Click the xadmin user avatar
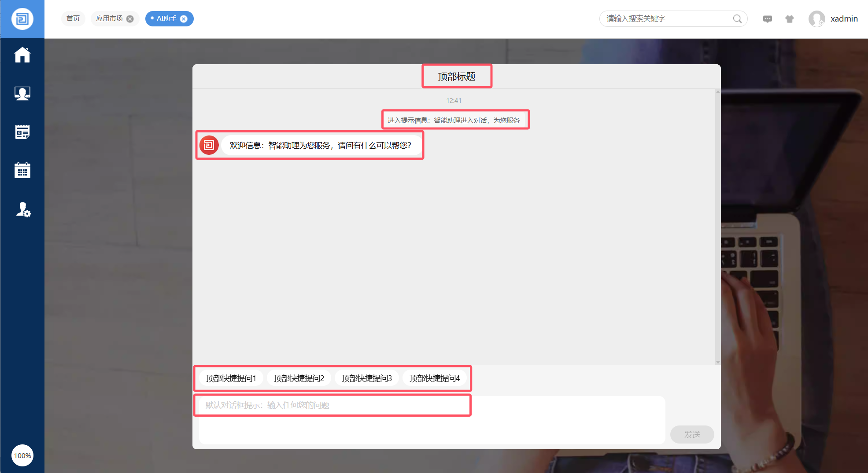Viewport: 868px width, 473px height. pyautogui.click(x=816, y=19)
